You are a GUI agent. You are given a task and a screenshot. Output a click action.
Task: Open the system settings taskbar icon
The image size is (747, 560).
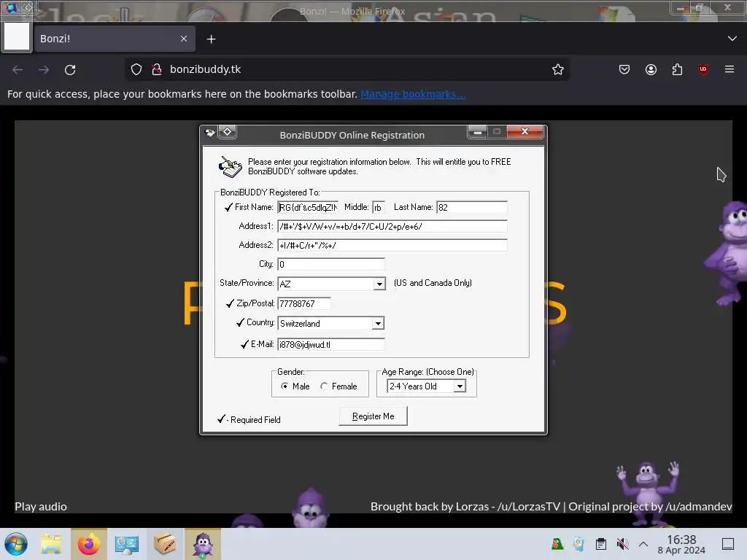(127, 544)
